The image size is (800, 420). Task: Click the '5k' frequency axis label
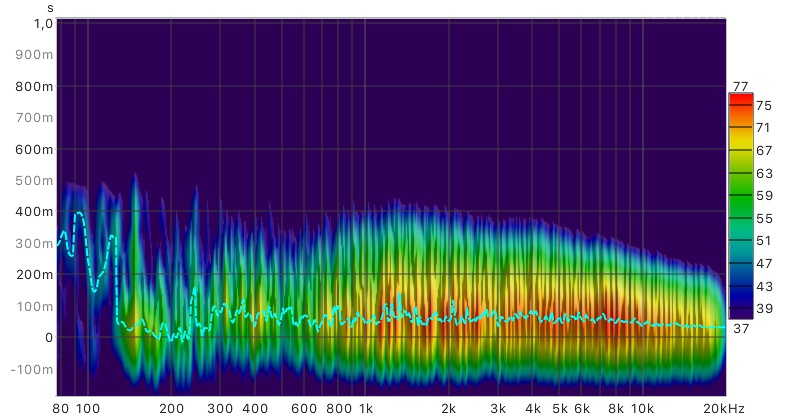(560, 409)
